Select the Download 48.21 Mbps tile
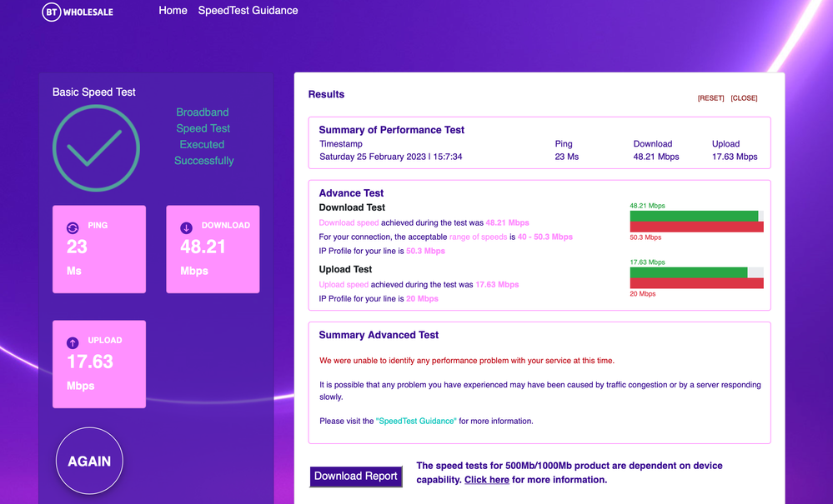 coord(213,249)
